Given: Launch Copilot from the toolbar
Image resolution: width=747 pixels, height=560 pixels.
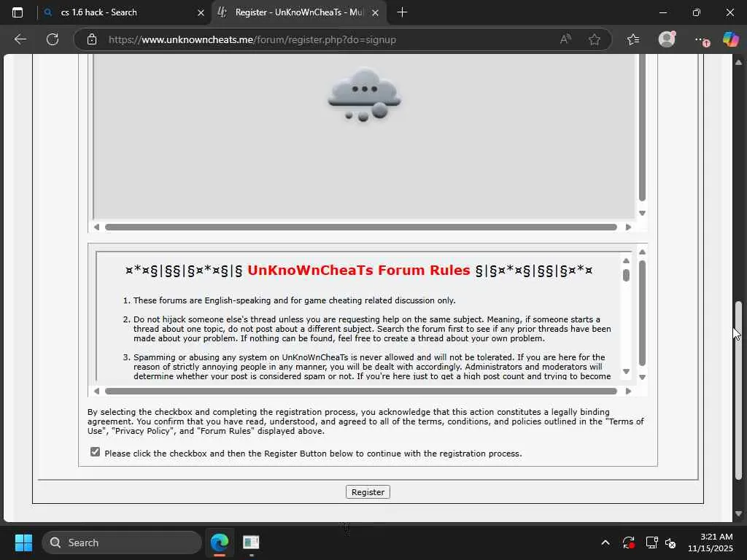Looking at the screenshot, I should point(730,39).
